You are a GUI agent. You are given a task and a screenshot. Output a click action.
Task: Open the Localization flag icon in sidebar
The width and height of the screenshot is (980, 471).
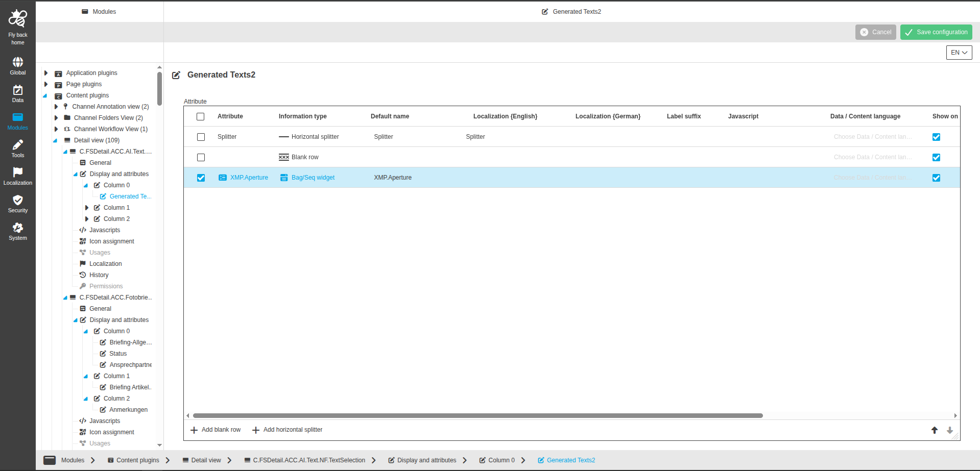coord(18,172)
